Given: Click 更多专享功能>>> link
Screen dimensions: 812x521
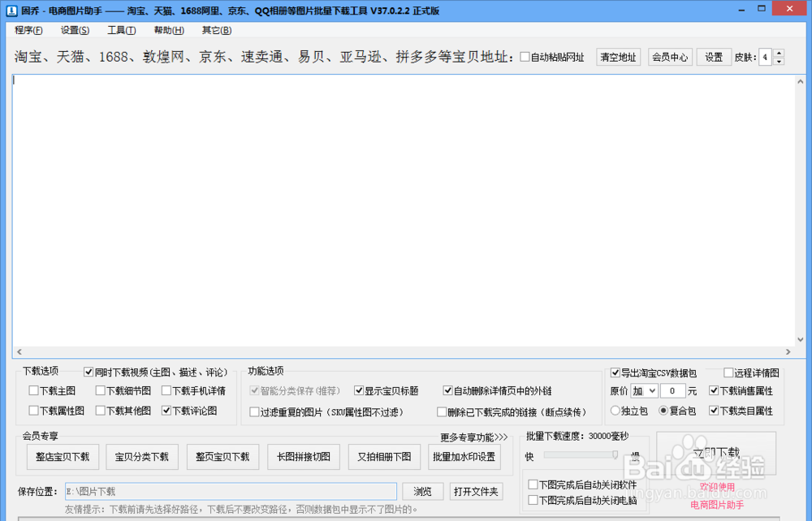Looking at the screenshot, I should 474,437.
